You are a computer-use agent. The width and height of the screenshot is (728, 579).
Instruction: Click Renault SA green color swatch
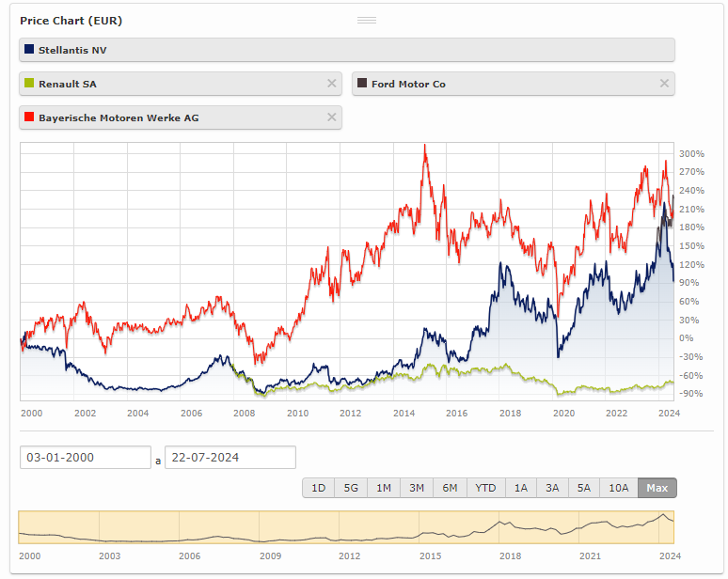pos(29,83)
